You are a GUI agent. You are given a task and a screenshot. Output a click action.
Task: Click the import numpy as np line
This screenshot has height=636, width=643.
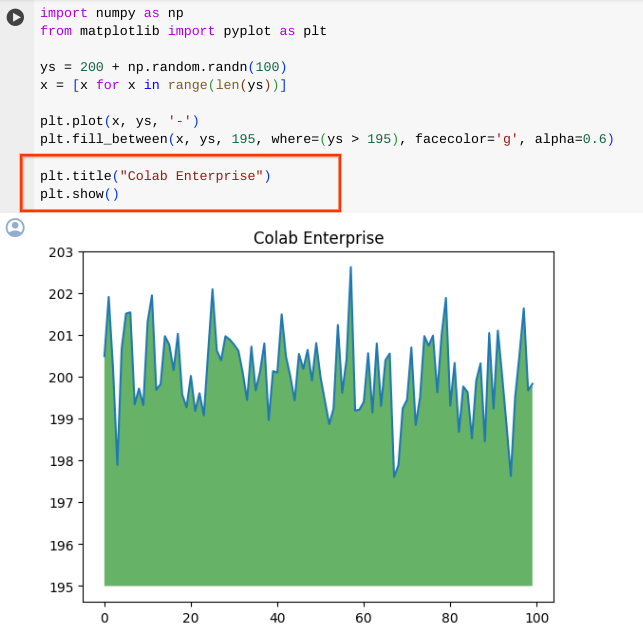click(x=112, y=13)
